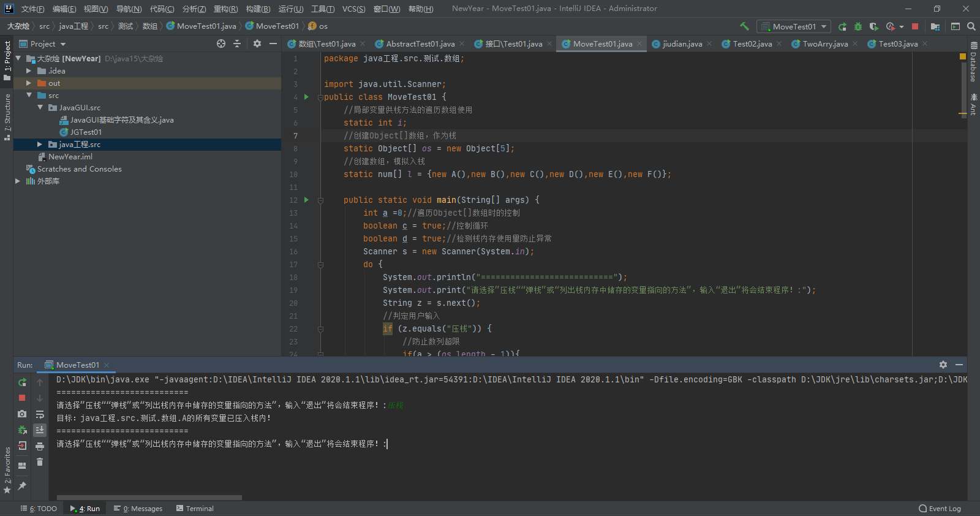
Task: Expand the out folder in project tree
Action: tap(29, 83)
